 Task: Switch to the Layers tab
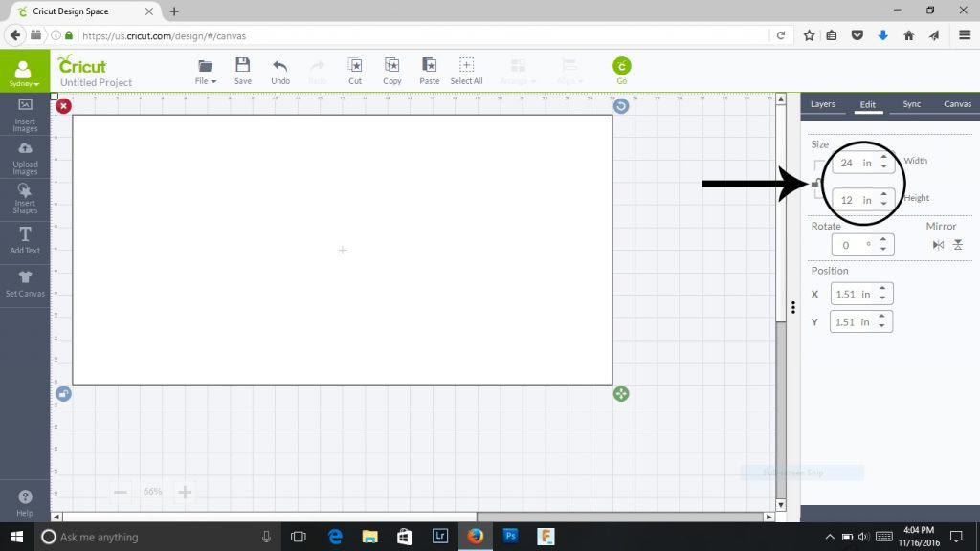coord(822,104)
